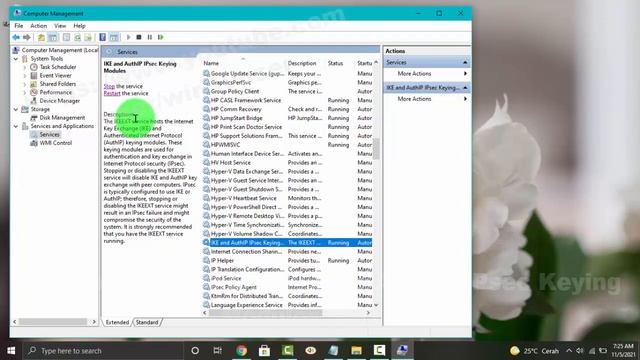Image resolution: width=640 pixels, height=360 pixels.
Task: Click the blue Help toolbar icon
Action: (102, 38)
